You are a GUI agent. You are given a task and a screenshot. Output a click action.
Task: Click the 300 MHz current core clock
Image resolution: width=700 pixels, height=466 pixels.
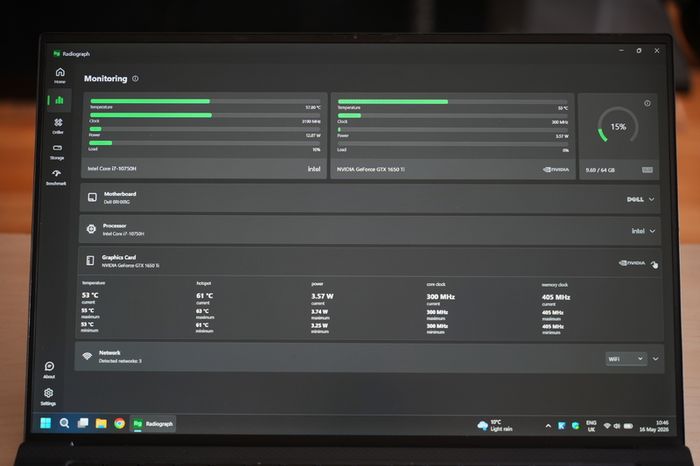click(x=441, y=297)
